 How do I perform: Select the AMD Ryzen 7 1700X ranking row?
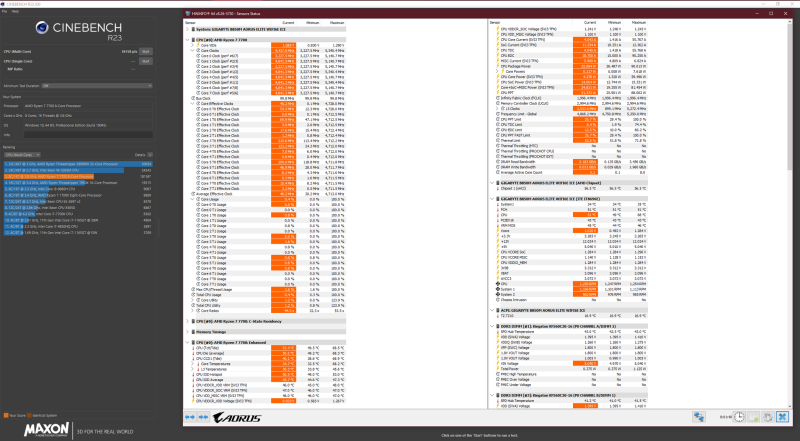78,195
